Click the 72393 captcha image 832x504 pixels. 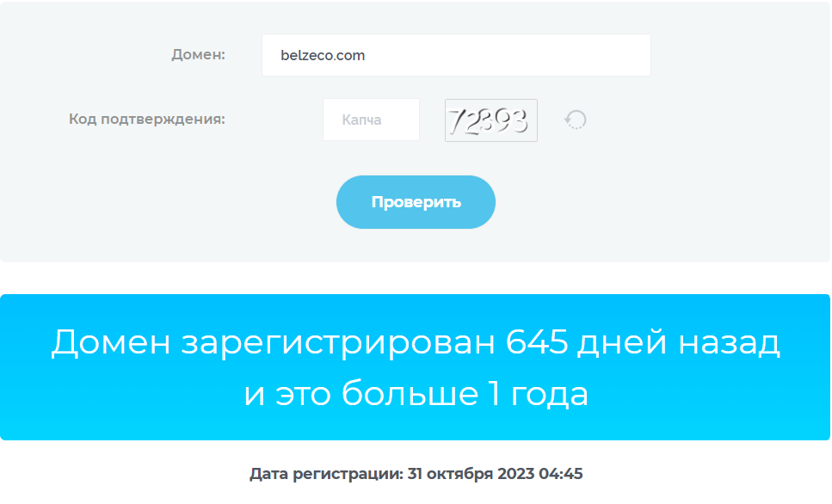point(490,120)
